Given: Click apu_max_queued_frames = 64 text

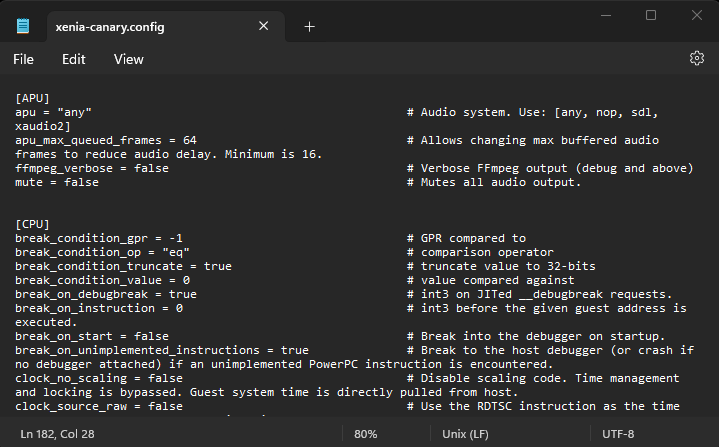Looking at the screenshot, I should pos(106,140).
